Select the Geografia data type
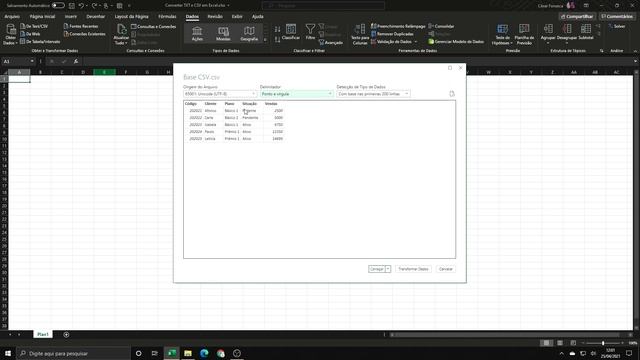The image size is (640, 360). [249, 33]
